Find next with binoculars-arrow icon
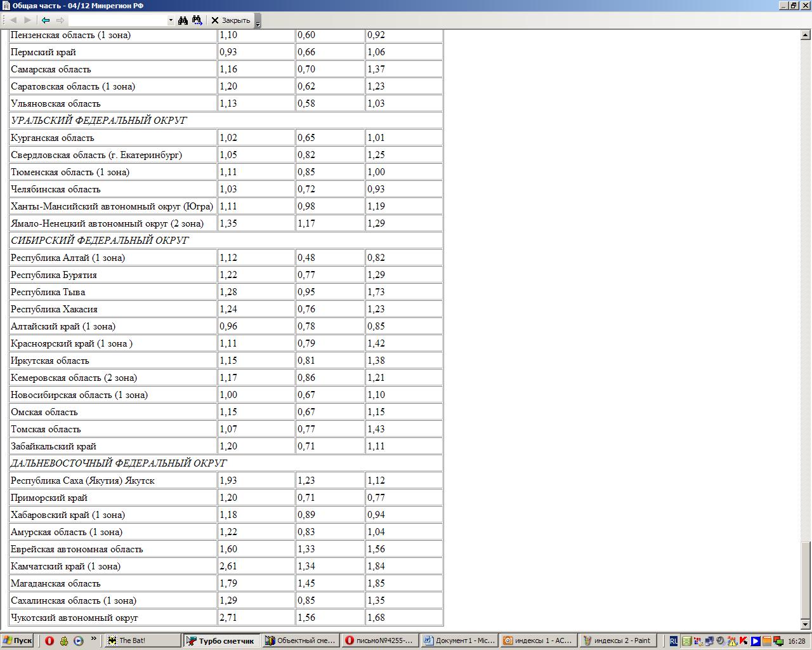Image resolution: width=812 pixels, height=650 pixels. [x=197, y=20]
